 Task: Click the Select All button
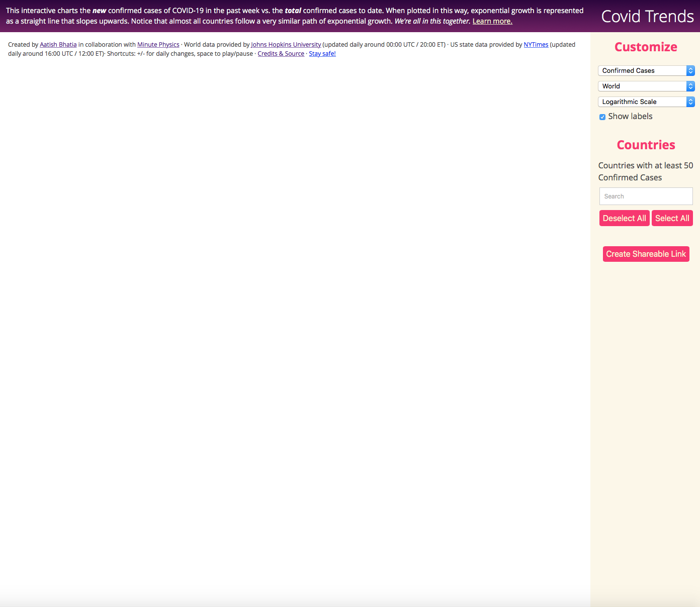[672, 218]
